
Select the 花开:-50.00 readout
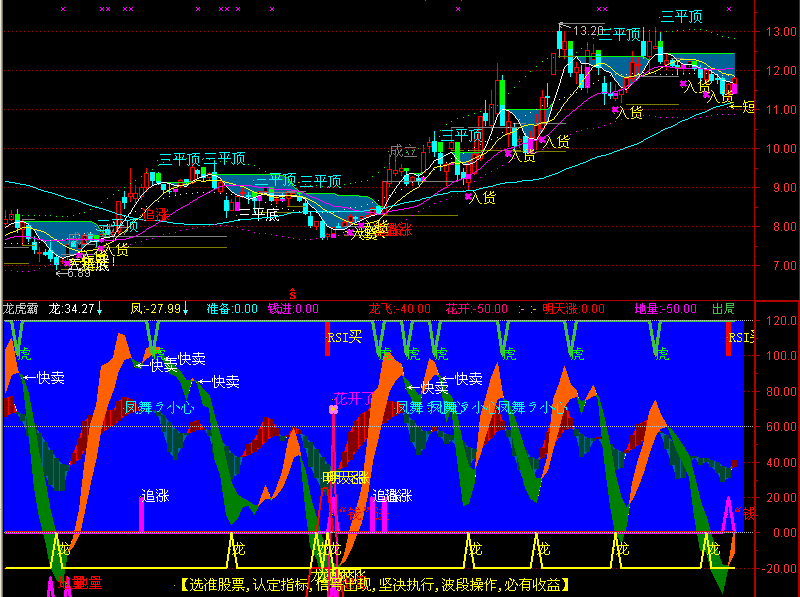(x=477, y=309)
